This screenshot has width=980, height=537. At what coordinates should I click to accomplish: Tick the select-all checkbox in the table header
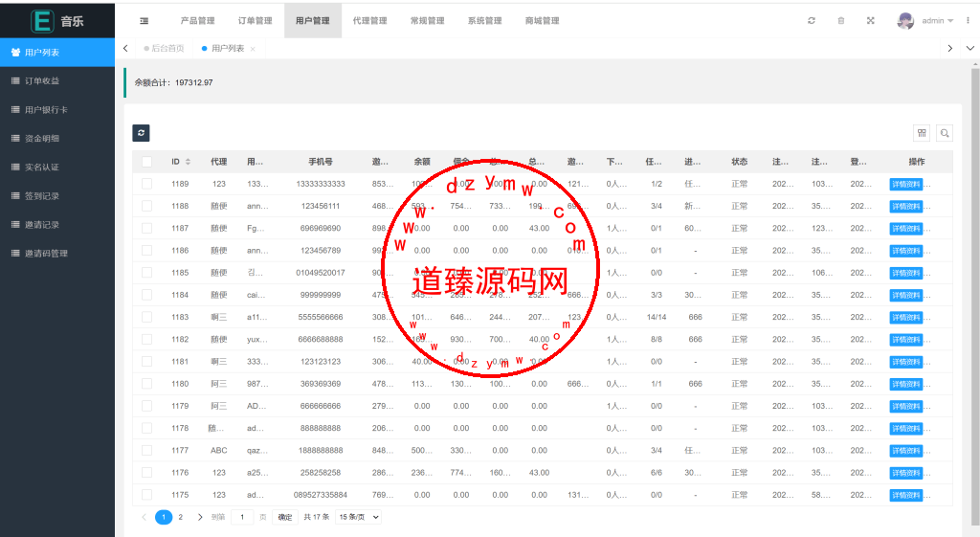(x=146, y=162)
